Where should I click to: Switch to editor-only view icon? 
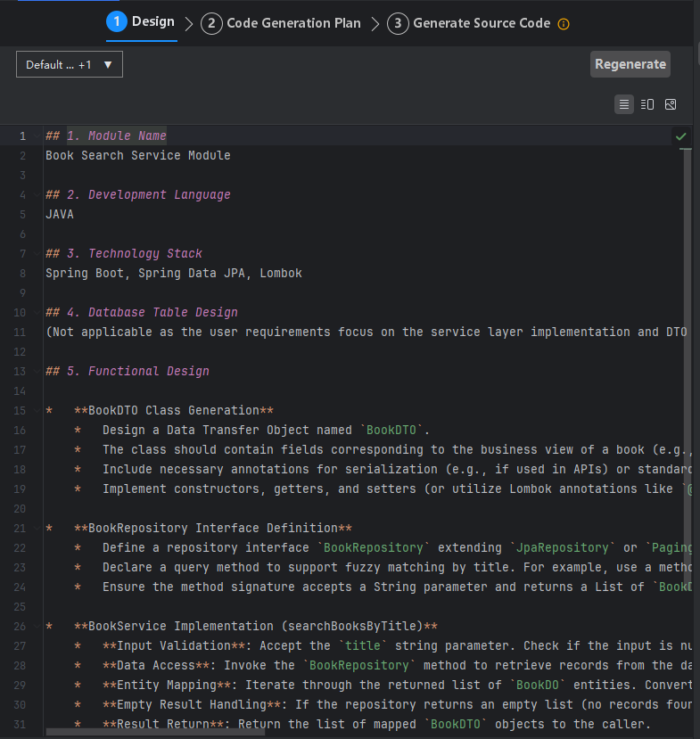click(x=624, y=104)
